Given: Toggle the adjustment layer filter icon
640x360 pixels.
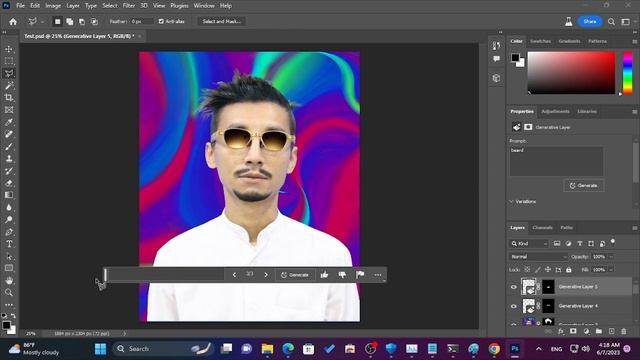Looking at the screenshot, I should click(x=568, y=244).
